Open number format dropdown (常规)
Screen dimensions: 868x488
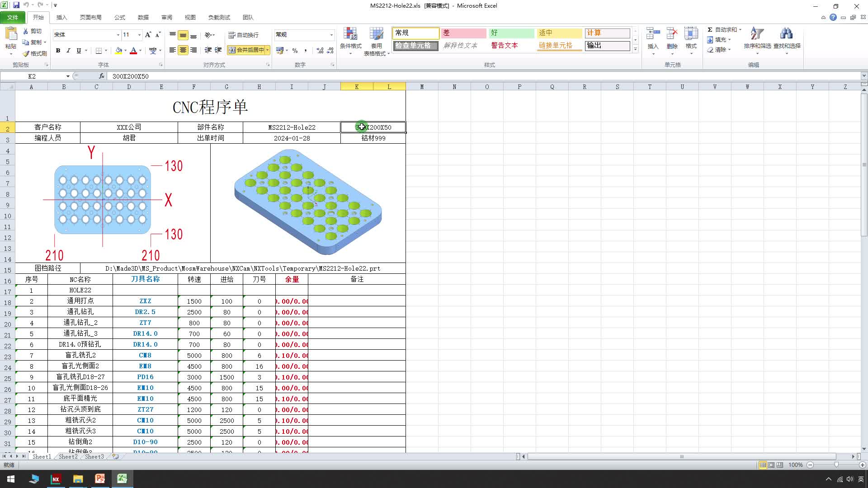coord(331,35)
